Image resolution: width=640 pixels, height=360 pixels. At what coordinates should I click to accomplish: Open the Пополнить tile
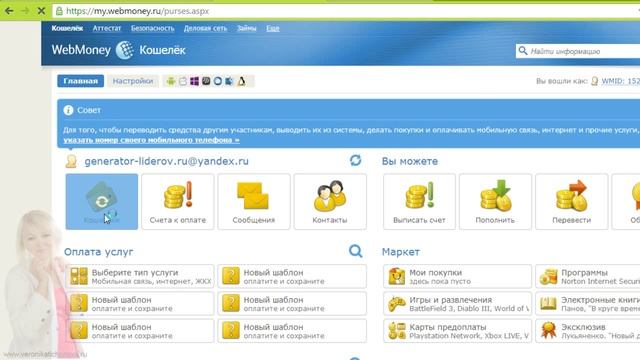click(495, 202)
